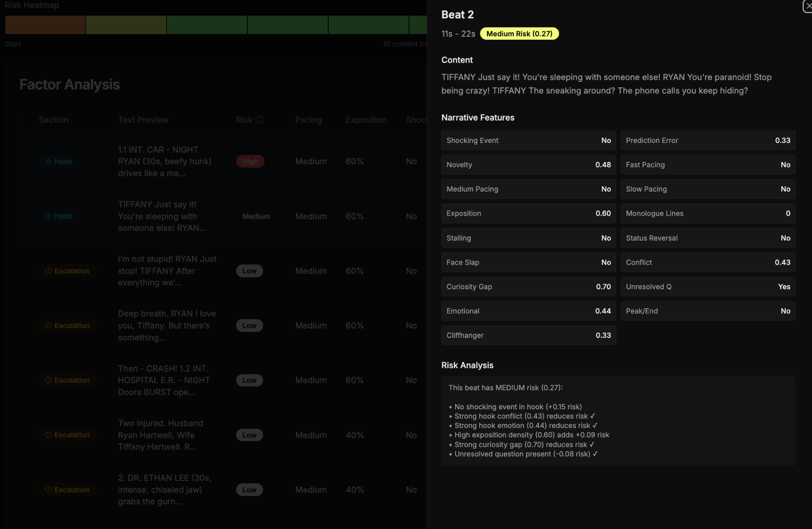Viewport: 812px width, 529px height.
Task: Click the Emotional 0.44 feature card
Action: [529, 311]
